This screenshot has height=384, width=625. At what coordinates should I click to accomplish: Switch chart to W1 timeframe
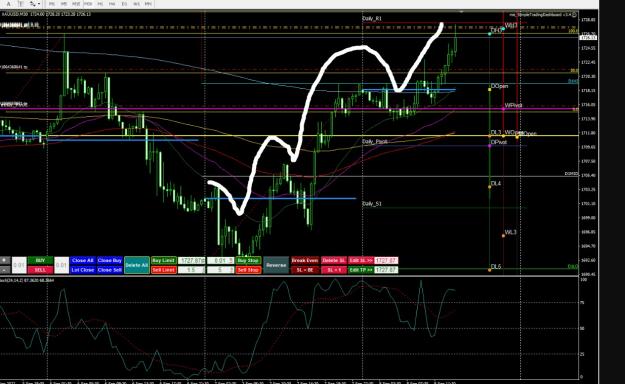click(x=136, y=4)
